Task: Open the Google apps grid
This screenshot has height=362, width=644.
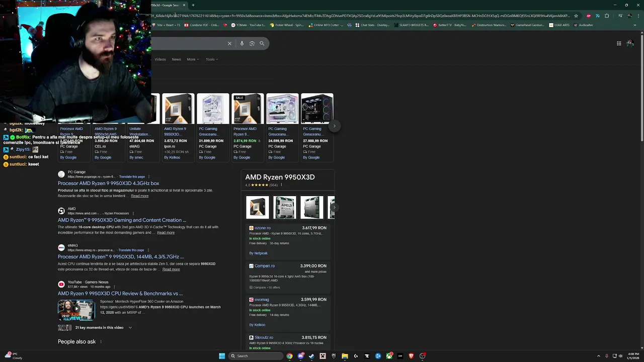Action: coord(619,43)
